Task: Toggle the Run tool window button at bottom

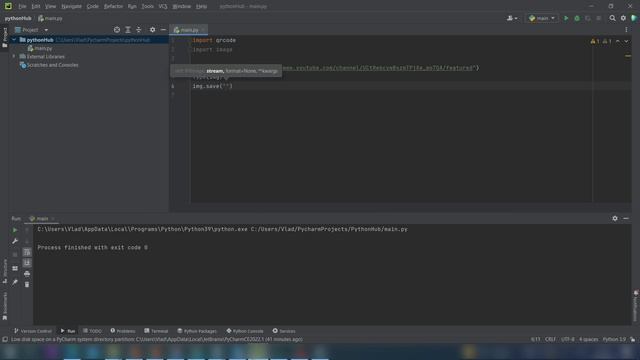Action: [68, 331]
